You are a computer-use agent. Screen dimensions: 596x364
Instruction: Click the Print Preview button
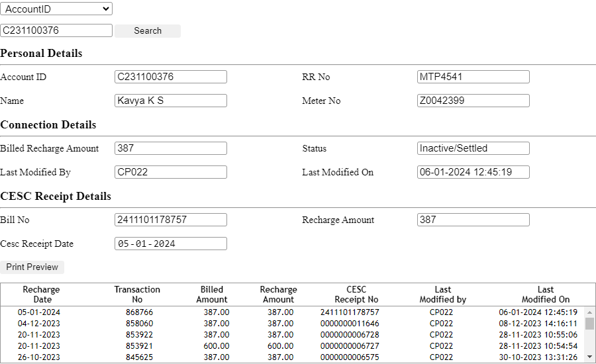(x=32, y=267)
